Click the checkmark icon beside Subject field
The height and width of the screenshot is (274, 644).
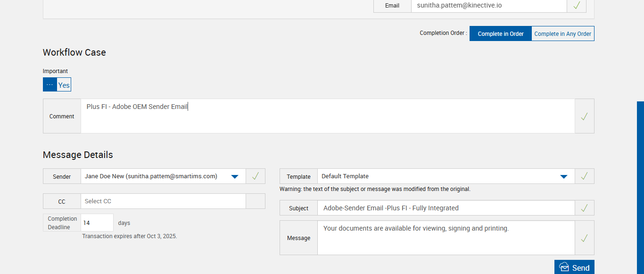584,208
